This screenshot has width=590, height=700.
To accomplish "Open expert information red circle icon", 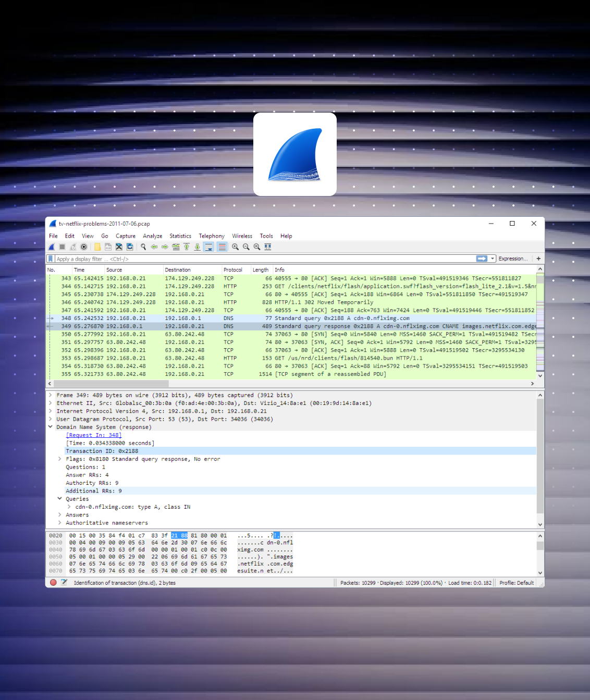I will (53, 583).
